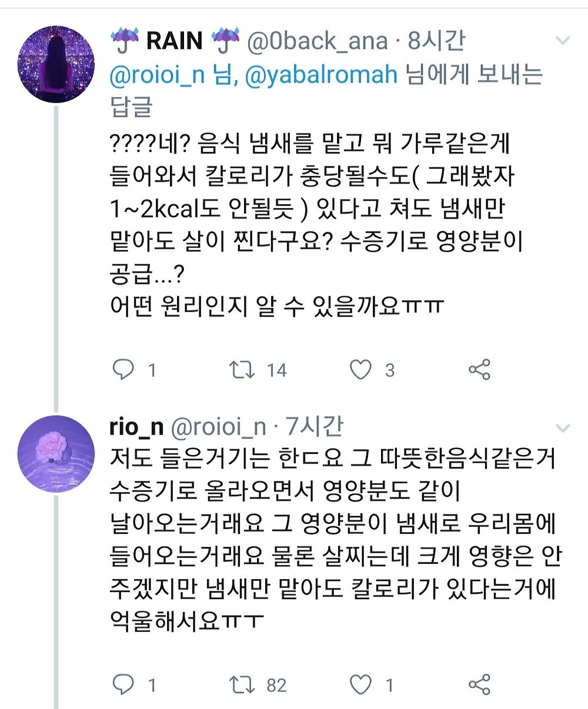Click the @0back_ana handle
This screenshot has height=709, width=588.
coord(316,41)
